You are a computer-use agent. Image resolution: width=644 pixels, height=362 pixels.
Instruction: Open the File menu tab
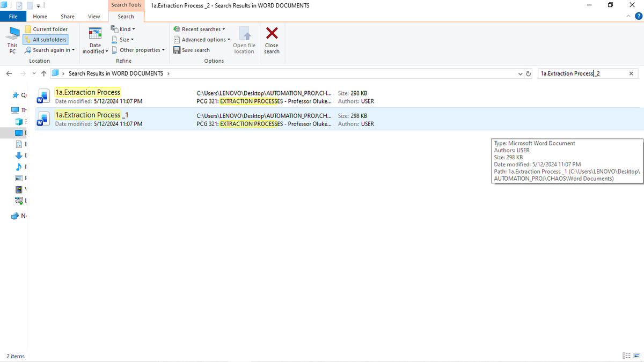pyautogui.click(x=13, y=17)
